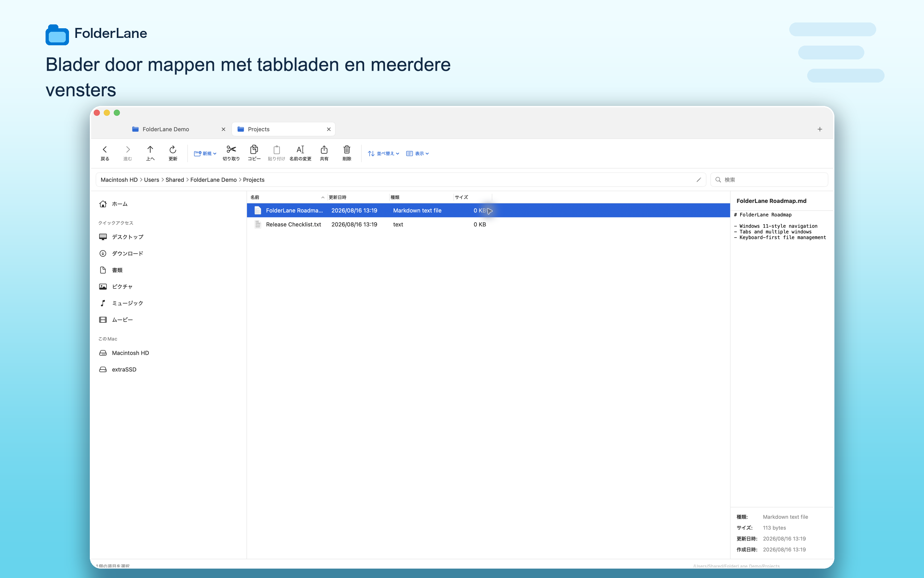Click the 検索 search field

tap(769, 180)
